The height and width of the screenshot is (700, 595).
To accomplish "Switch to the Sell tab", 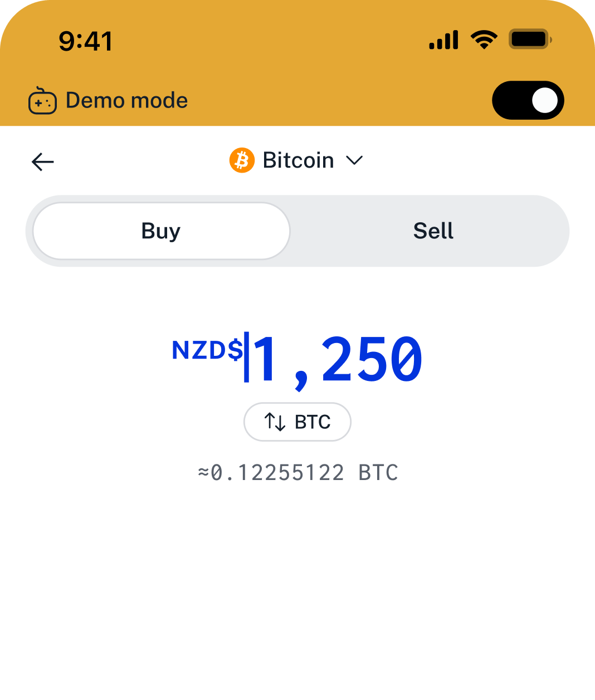I will point(433,231).
